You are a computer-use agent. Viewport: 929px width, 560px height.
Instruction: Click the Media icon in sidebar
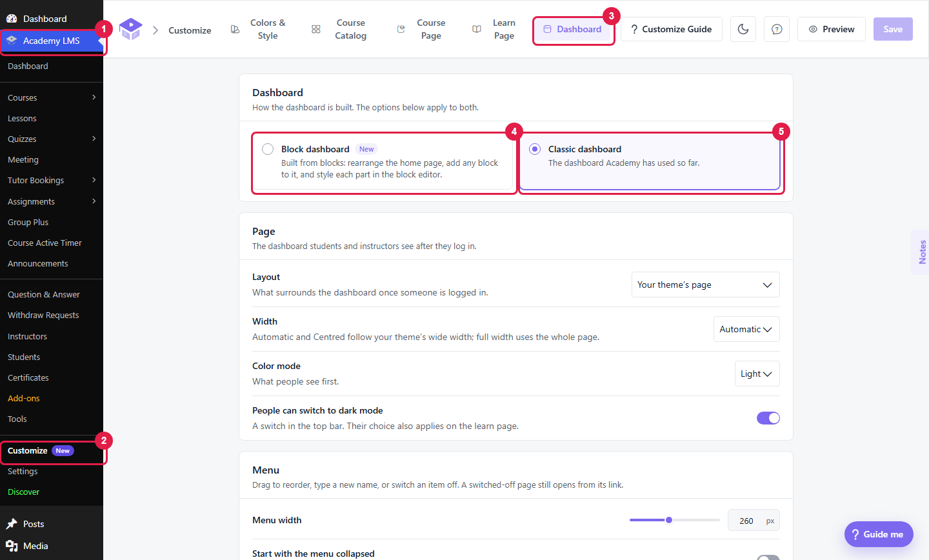click(12, 546)
